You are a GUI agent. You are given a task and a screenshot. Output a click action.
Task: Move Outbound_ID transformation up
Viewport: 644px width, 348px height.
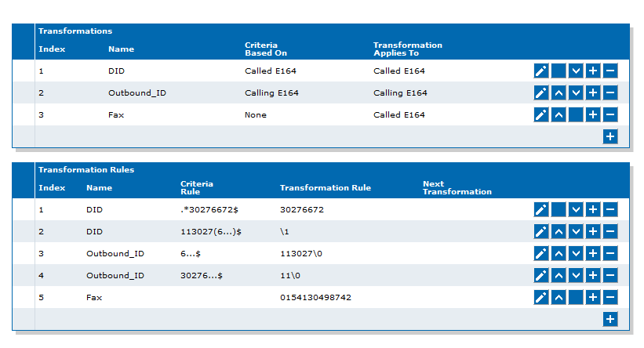click(x=558, y=92)
